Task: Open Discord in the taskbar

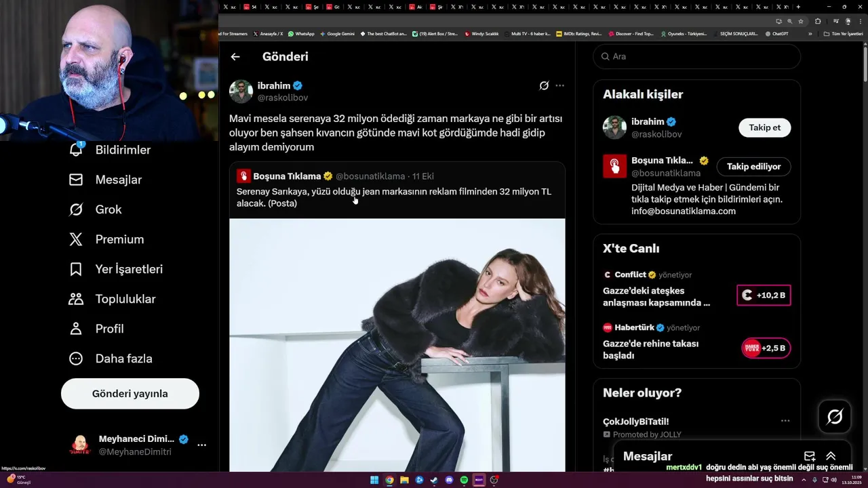Action: point(449,480)
